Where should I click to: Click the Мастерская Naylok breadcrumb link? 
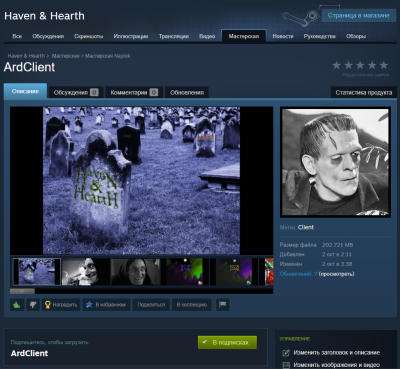click(107, 56)
